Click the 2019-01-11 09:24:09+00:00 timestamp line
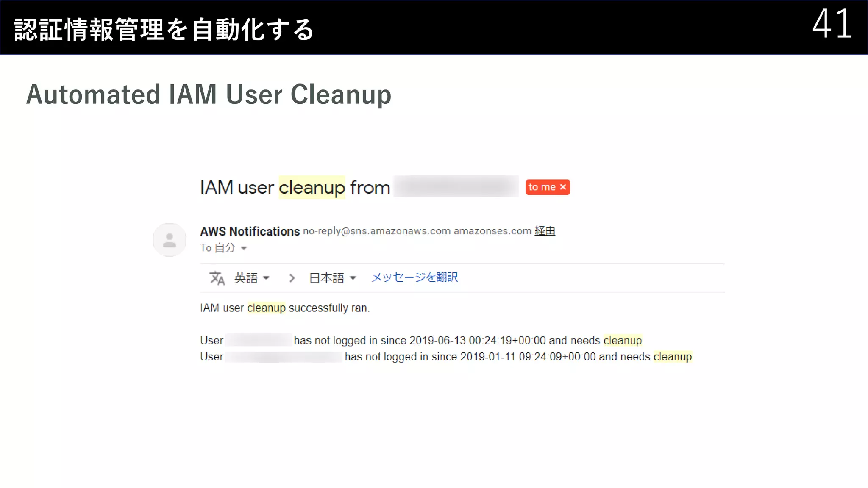The width and height of the screenshot is (868, 488). tap(446, 357)
